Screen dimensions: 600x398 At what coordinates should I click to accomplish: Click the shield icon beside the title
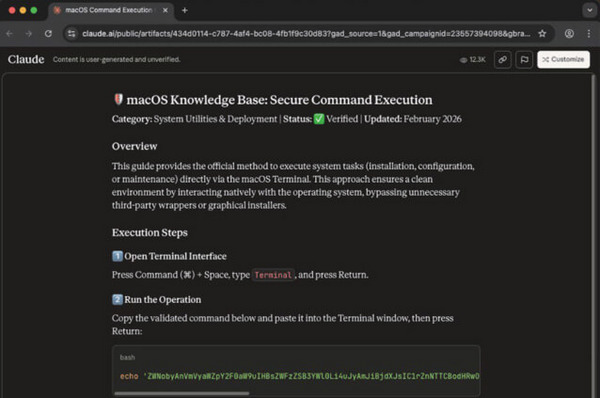click(x=118, y=99)
